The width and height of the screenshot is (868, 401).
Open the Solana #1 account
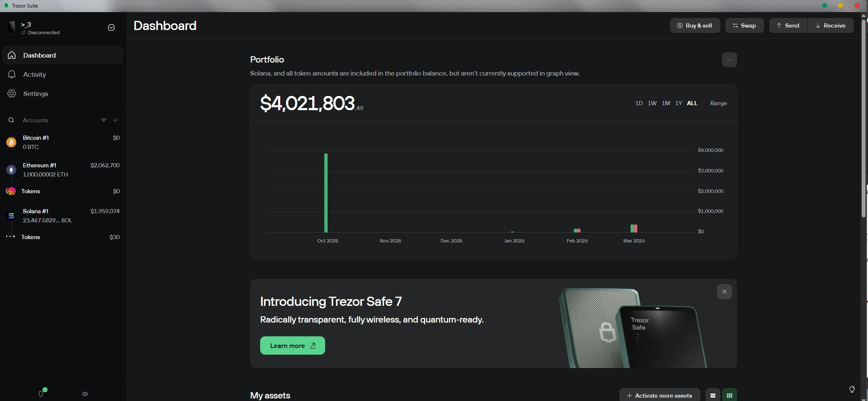(63, 216)
